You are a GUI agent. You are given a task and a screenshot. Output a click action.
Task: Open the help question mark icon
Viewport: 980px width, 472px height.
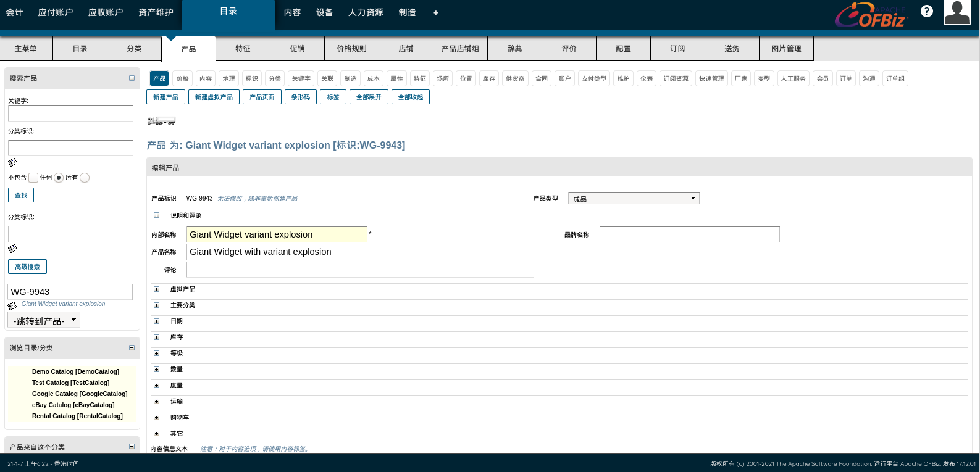(x=926, y=11)
